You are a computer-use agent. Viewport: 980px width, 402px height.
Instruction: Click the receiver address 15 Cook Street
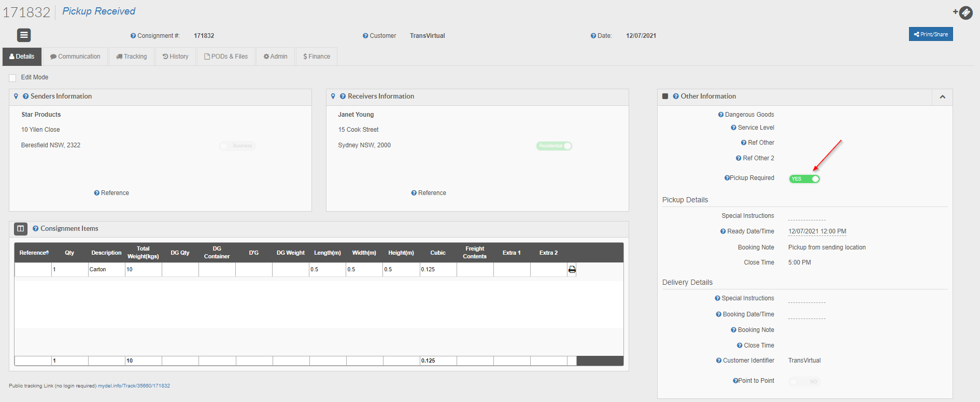[x=359, y=130]
